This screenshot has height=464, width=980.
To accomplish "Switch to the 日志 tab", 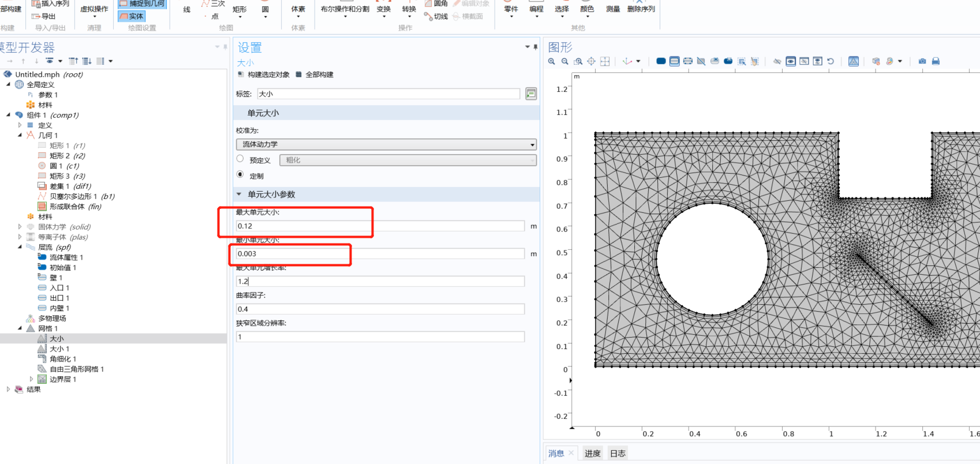I will click(x=618, y=454).
